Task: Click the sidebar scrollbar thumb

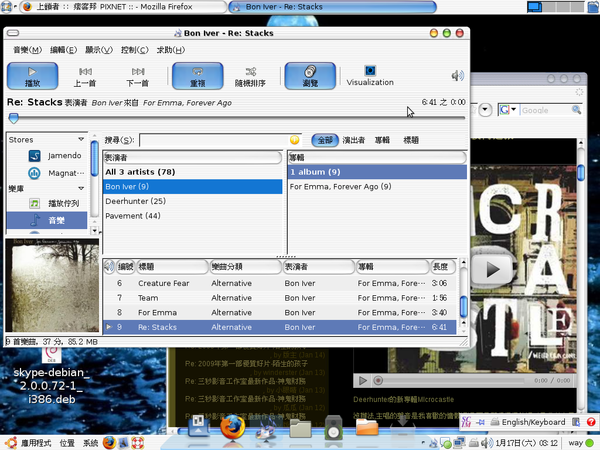Action: point(95,159)
